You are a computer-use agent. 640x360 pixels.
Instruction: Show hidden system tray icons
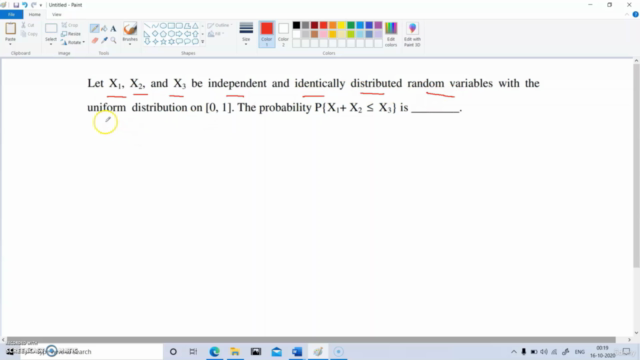513,352
